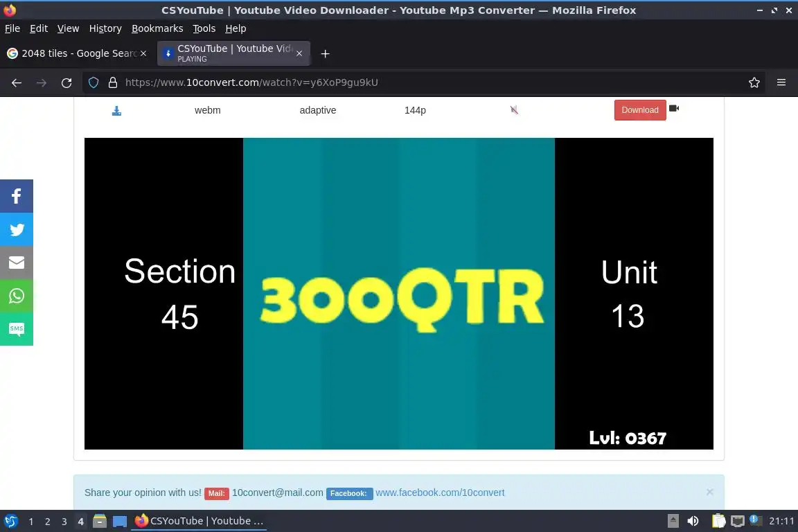Click the red Mail: badge
The width and height of the screenshot is (798, 532).
216,493
